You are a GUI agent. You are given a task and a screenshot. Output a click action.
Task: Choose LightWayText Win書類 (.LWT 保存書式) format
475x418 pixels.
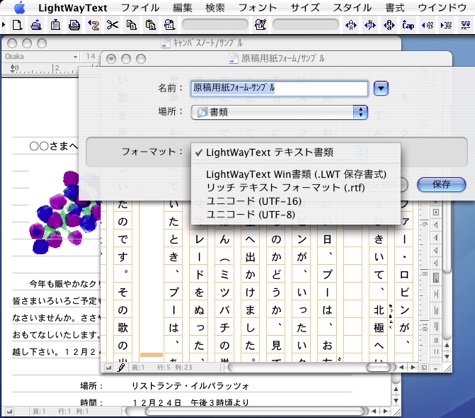pos(296,174)
